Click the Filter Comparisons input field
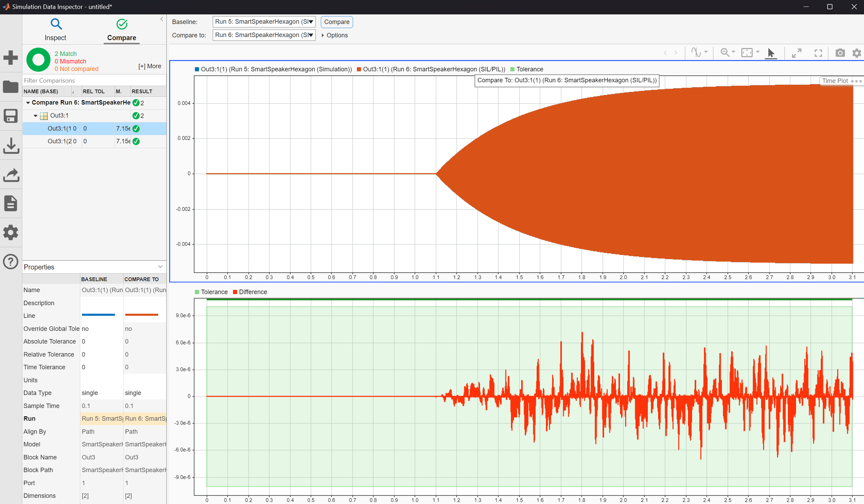 click(x=94, y=81)
